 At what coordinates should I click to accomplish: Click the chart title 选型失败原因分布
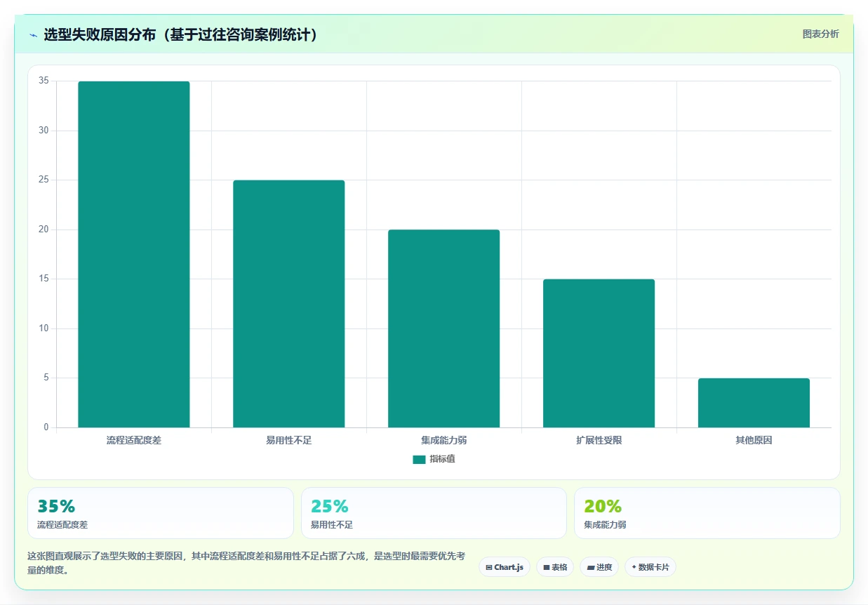181,34
